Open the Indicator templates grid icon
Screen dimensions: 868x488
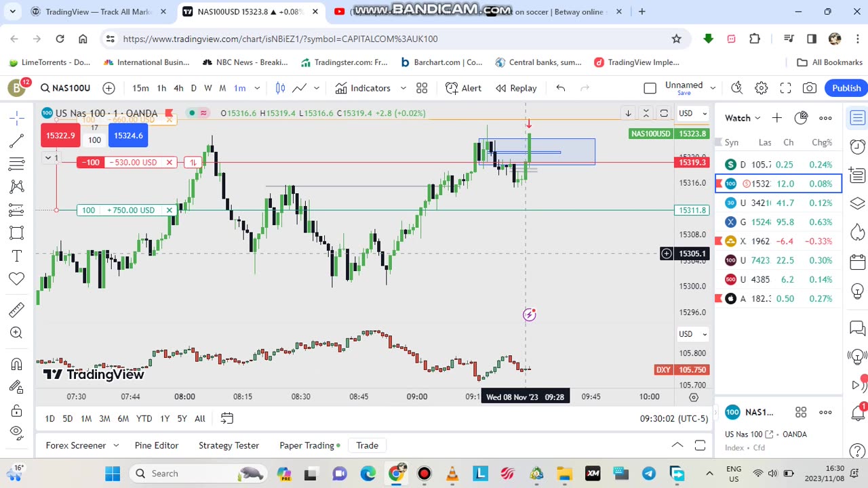pyautogui.click(x=422, y=88)
